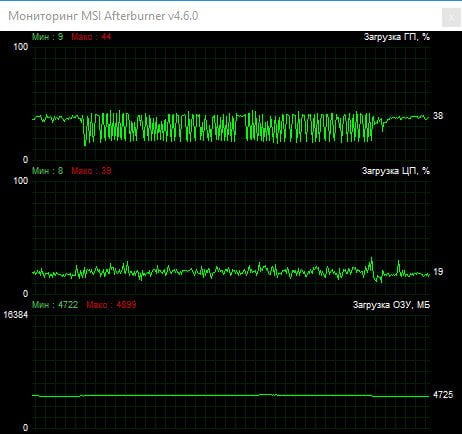The width and height of the screenshot is (462, 434).
Task: Click the current GPU load value 38
Action: coord(438,116)
